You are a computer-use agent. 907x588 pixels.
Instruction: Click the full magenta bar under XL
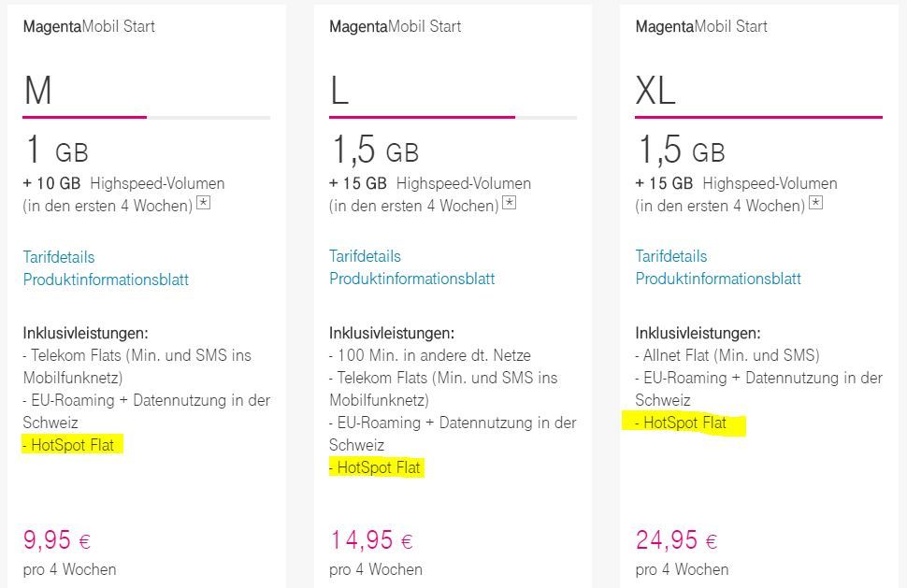click(x=758, y=117)
